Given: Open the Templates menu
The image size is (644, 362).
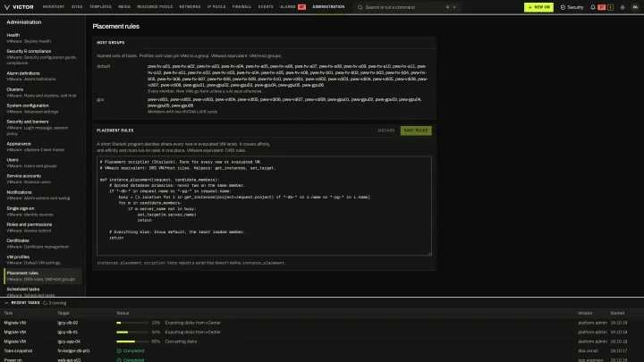Looking at the screenshot, I should pos(100,7).
